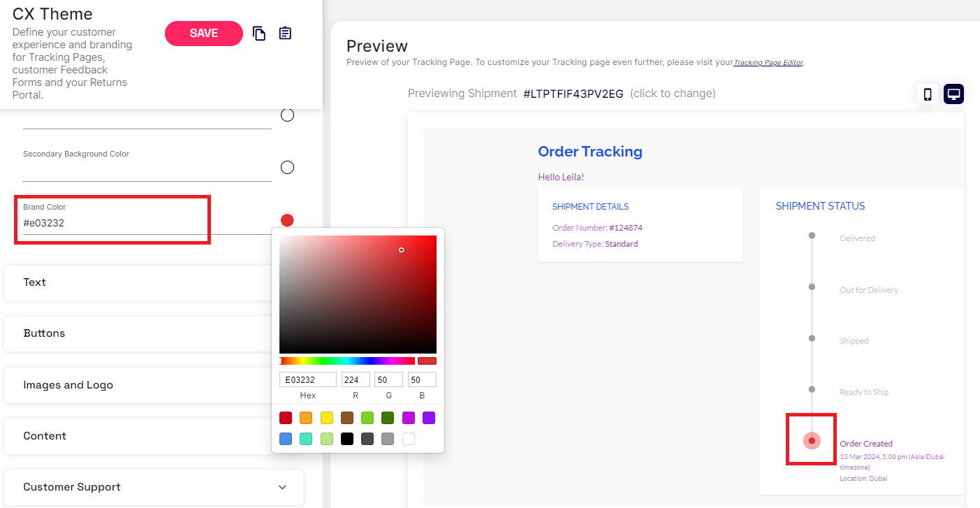The image size is (980, 508).
Task: Click the Delivered status dot
Action: (x=812, y=235)
